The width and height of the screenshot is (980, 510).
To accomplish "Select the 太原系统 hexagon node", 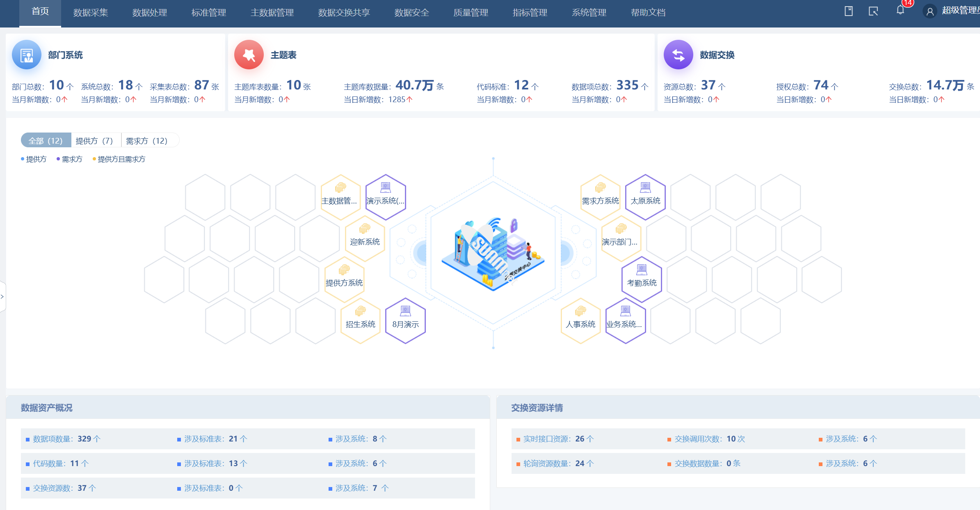I will [x=645, y=197].
